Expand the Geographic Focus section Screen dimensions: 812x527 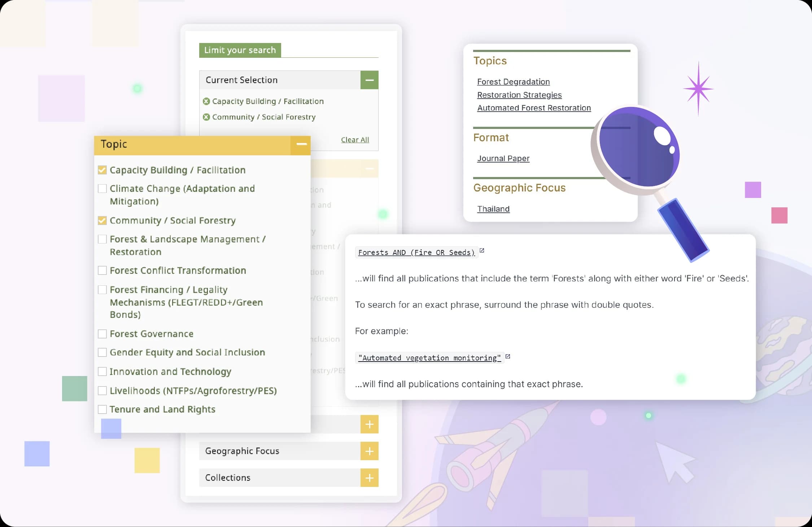(369, 451)
